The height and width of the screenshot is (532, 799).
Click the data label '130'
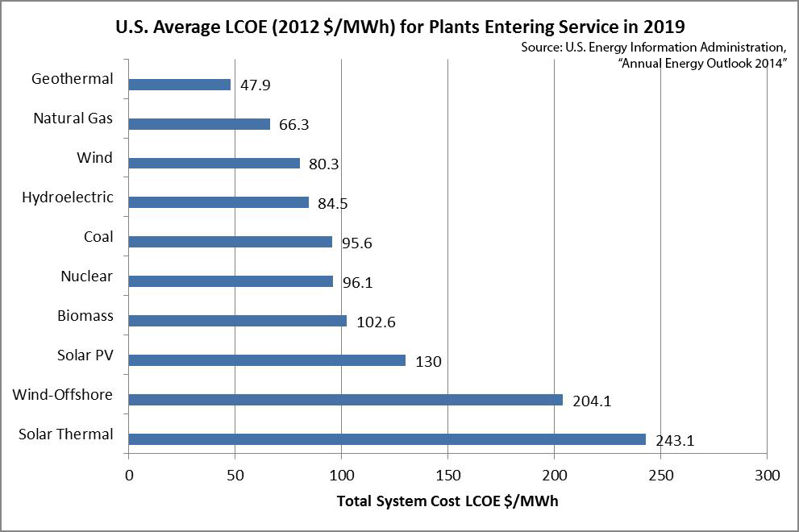[x=428, y=362]
